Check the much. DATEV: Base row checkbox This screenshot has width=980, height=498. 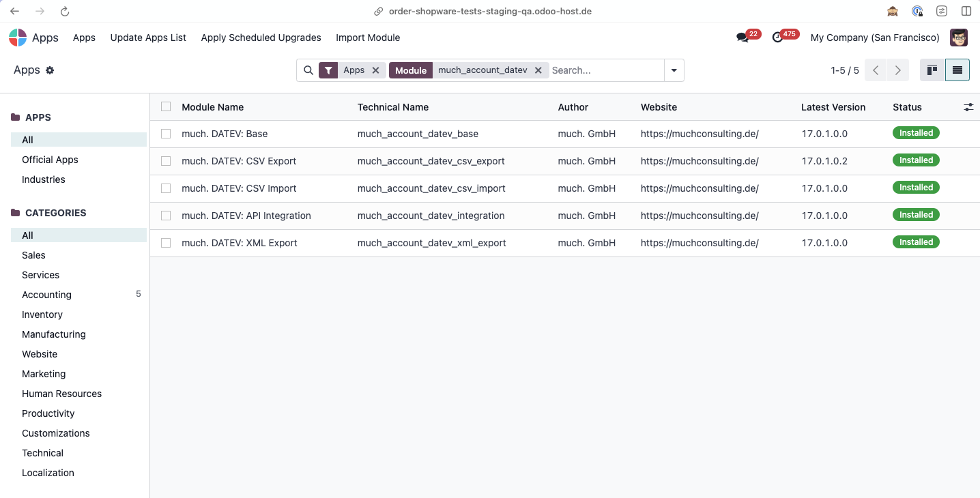[166, 134]
